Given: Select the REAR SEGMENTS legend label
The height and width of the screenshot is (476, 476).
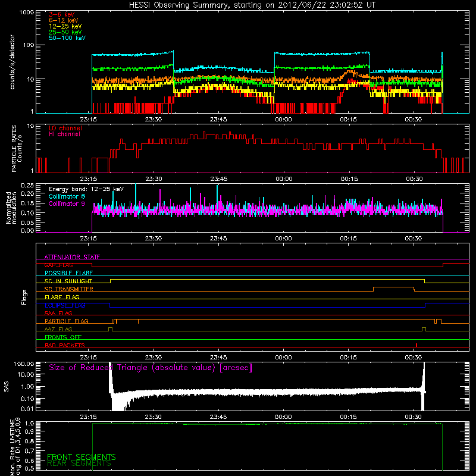Looking at the screenshot, I should (x=79, y=464).
